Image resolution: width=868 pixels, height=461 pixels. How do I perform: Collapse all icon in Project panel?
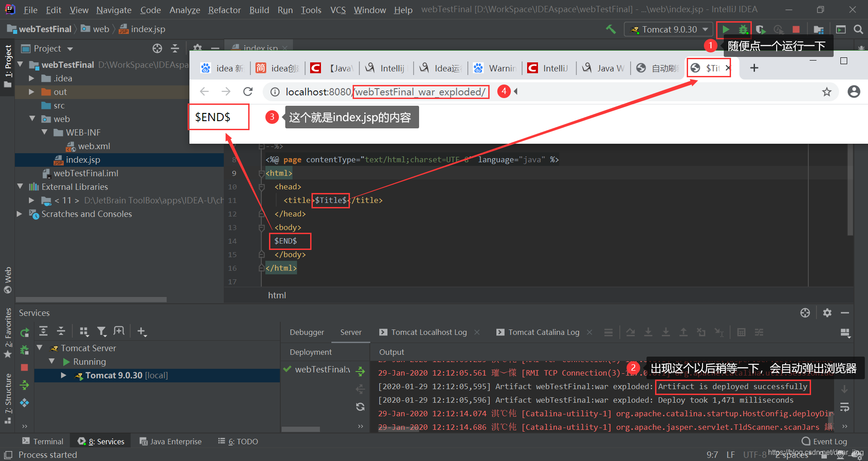(175, 48)
